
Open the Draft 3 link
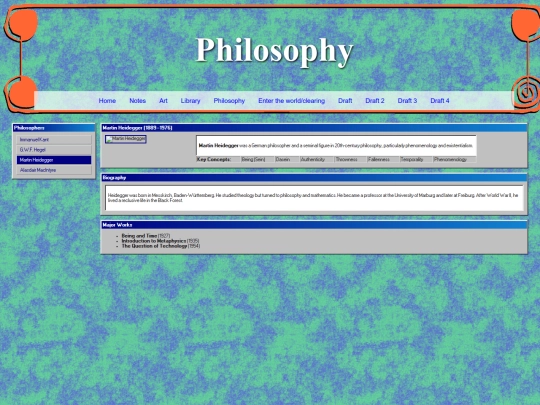coord(407,101)
